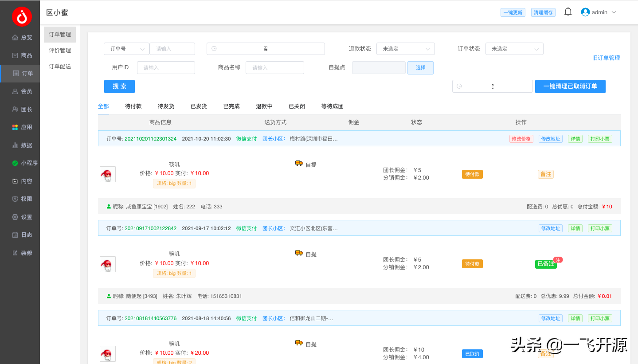The height and width of the screenshot is (364, 638).
Task: Click the red app logo in sidebar
Action: pyautogui.click(x=22, y=16)
